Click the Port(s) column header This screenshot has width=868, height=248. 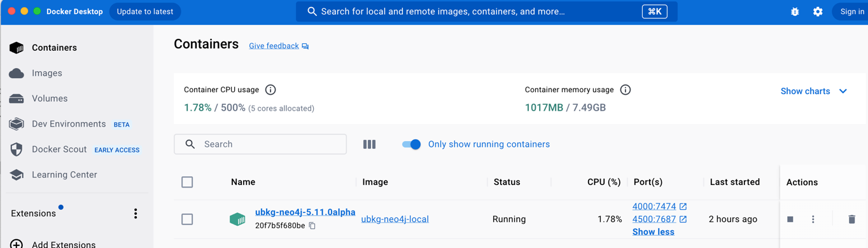648,183
